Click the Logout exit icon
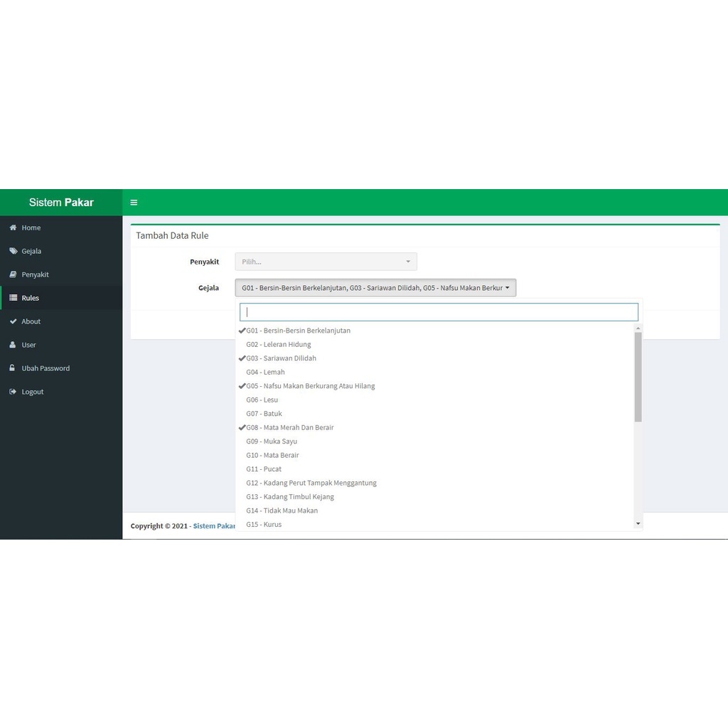The height and width of the screenshot is (728, 728). click(13, 392)
